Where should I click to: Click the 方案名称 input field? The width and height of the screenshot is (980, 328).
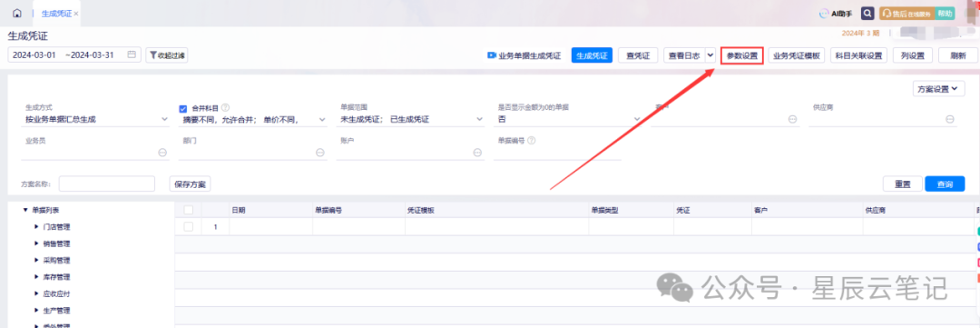(x=107, y=184)
